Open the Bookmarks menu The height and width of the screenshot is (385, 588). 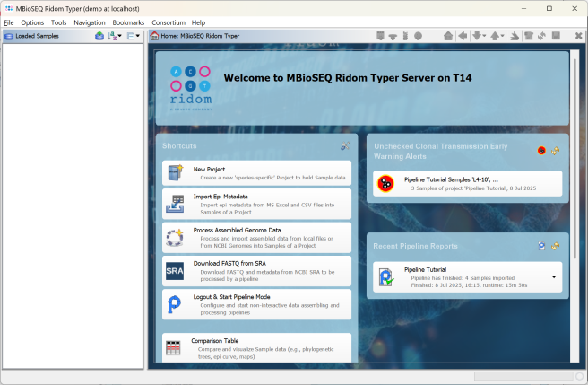[128, 22]
